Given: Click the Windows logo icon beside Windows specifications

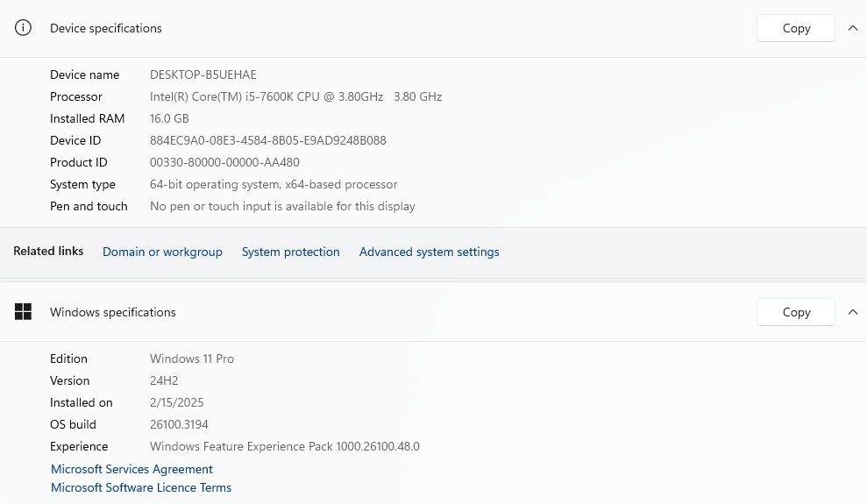Looking at the screenshot, I should pyautogui.click(x=23, y=312).
